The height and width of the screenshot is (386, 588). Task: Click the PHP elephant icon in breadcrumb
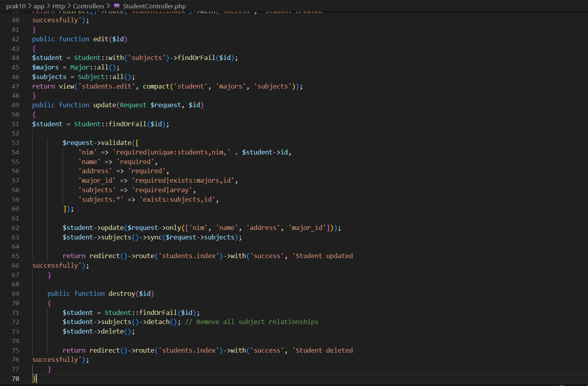click(x=117, y=6)
